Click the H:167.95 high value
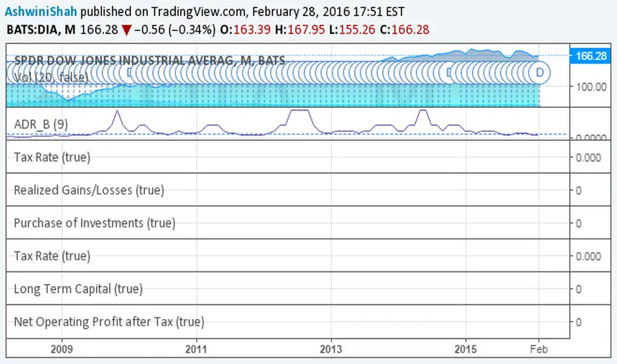The width and height of the screenshot is (617, 364). tap(300, 30)
